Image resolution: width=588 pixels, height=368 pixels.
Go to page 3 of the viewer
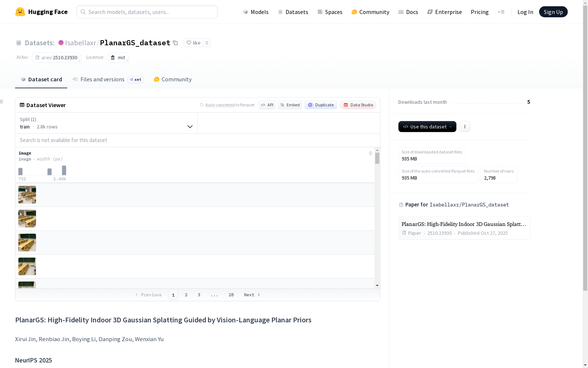[x=199, y=295]
